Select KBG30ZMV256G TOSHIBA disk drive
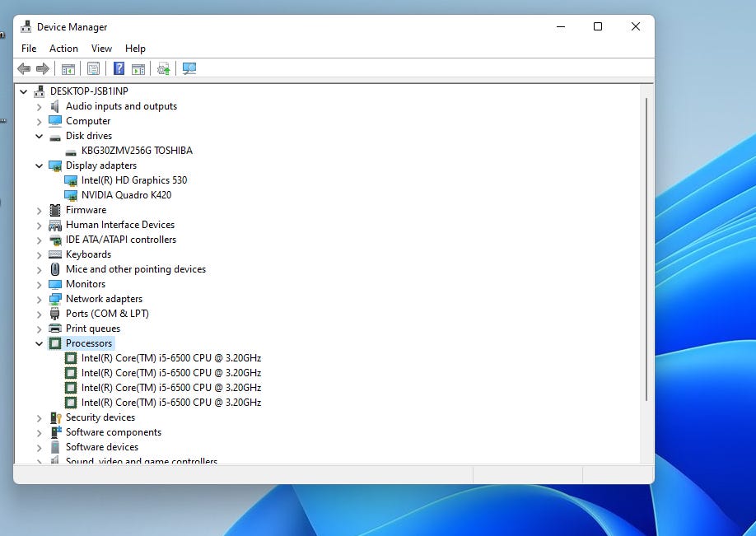The height and width of the screenshot is (536, 756). click(137, 151)
